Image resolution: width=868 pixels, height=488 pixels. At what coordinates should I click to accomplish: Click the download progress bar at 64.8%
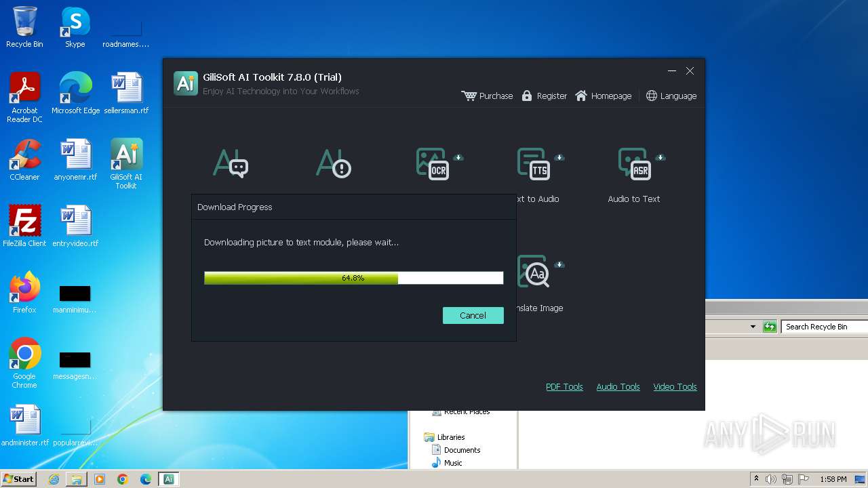353,278
